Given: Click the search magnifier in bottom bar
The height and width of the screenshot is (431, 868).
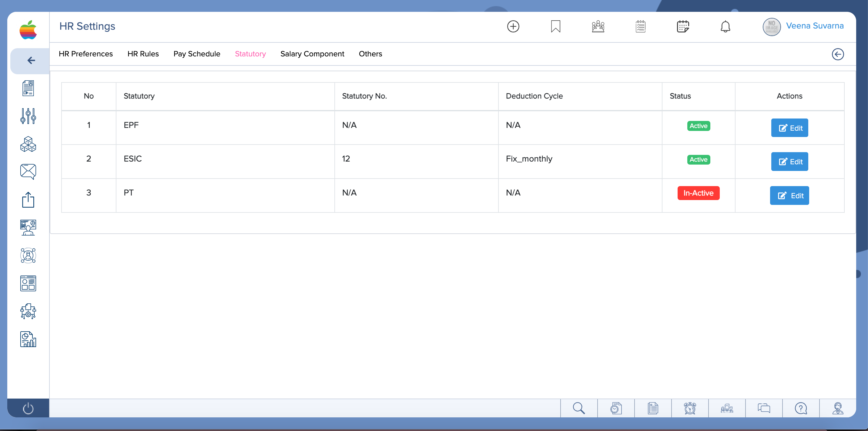Looking at the screenshot, I should point(579,408).
